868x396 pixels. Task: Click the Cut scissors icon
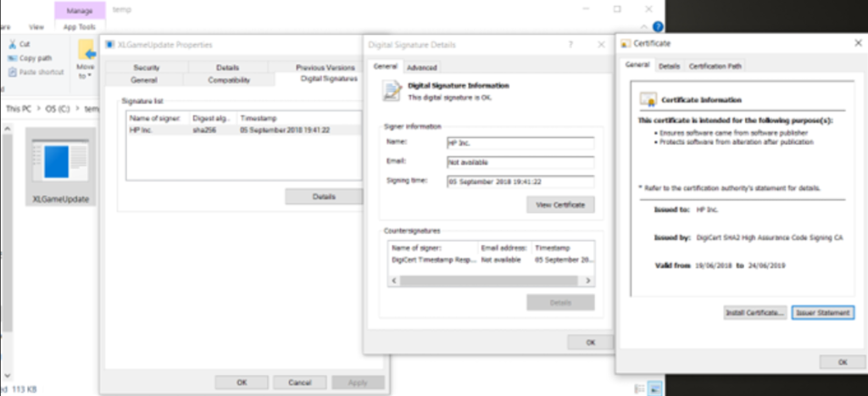[12, 44]
